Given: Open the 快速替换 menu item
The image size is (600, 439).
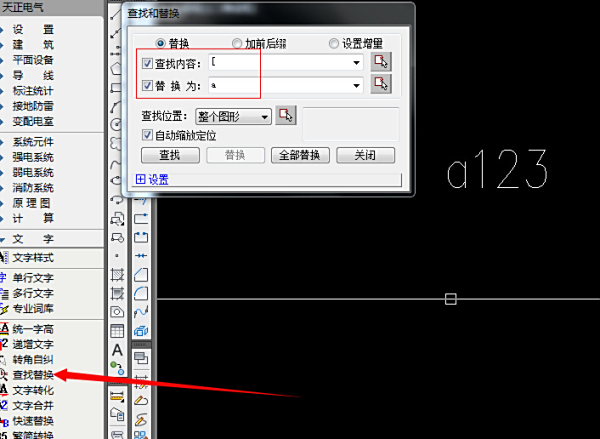Looking at the screenshot, I should coord(33,421).
